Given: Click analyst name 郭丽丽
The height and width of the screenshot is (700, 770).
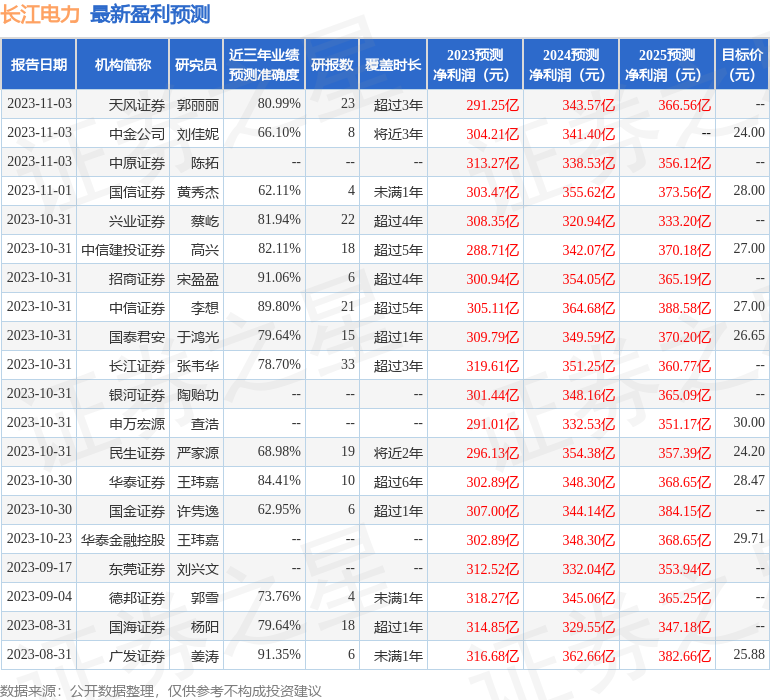Looking at the screenshot, I should click(198, 105).
